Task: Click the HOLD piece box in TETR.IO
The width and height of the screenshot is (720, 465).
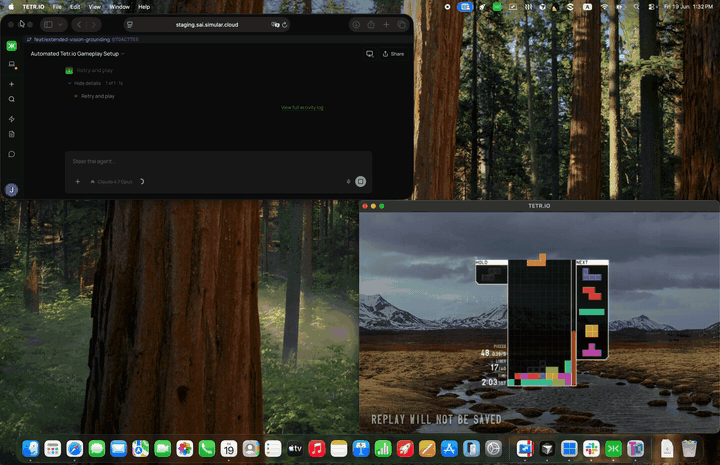Action: tap(491, 272)
